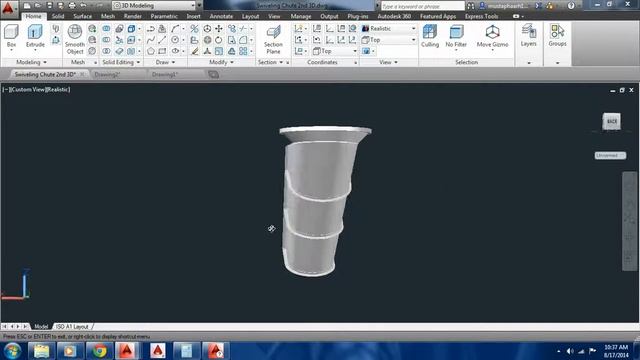Open the Groups panel
Image resolution: width=640 pixels, height=360 pixels.
[557, 35]
